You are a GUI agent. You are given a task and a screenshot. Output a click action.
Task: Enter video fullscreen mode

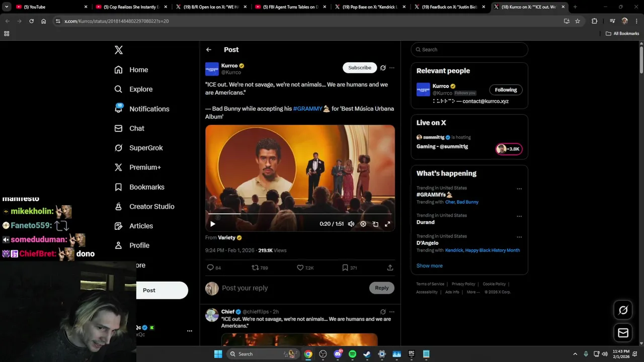click(x=387, y=224)
